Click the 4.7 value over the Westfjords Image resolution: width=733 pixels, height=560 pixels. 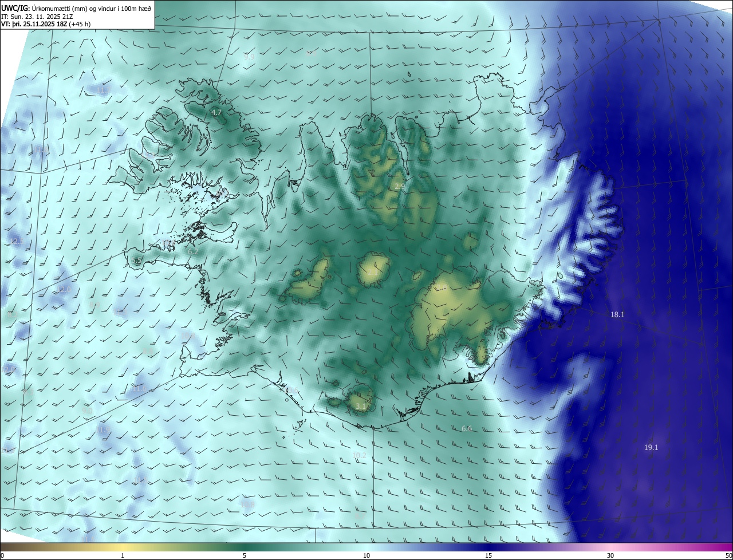(x=216, y=113)
